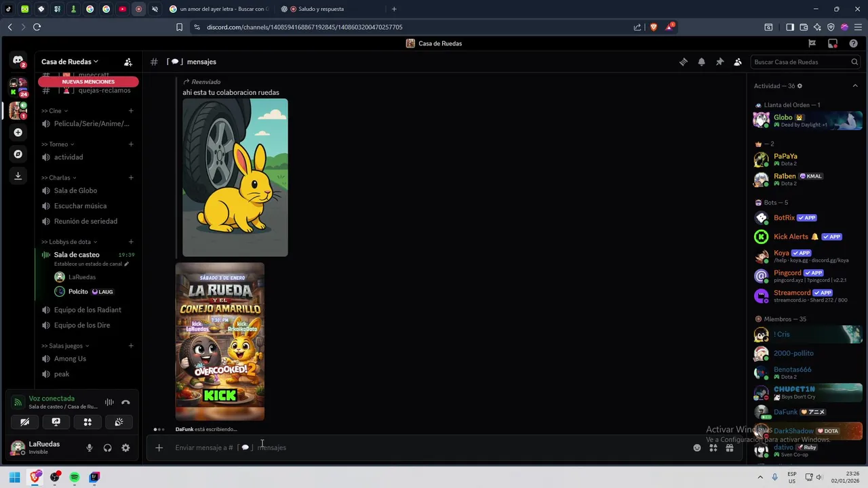Disconnect from voice call icon
This screenshot has width=868, height=488.
[x=125, y=402]
